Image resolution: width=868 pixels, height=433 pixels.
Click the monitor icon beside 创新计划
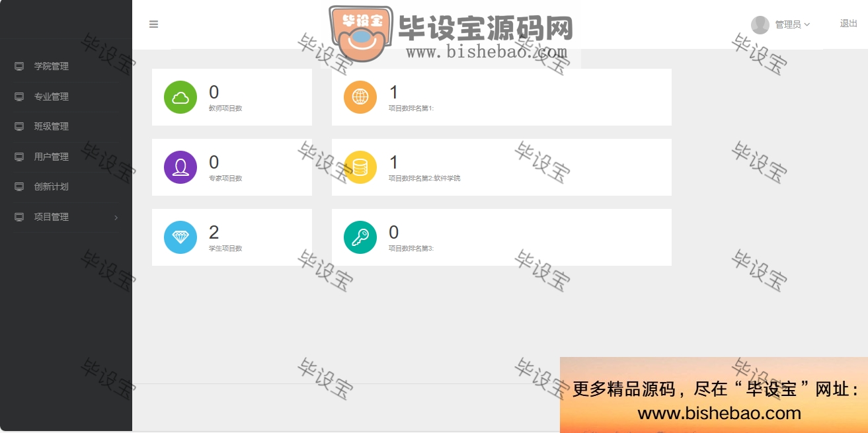pyautogui.click(x=19, y=186)
